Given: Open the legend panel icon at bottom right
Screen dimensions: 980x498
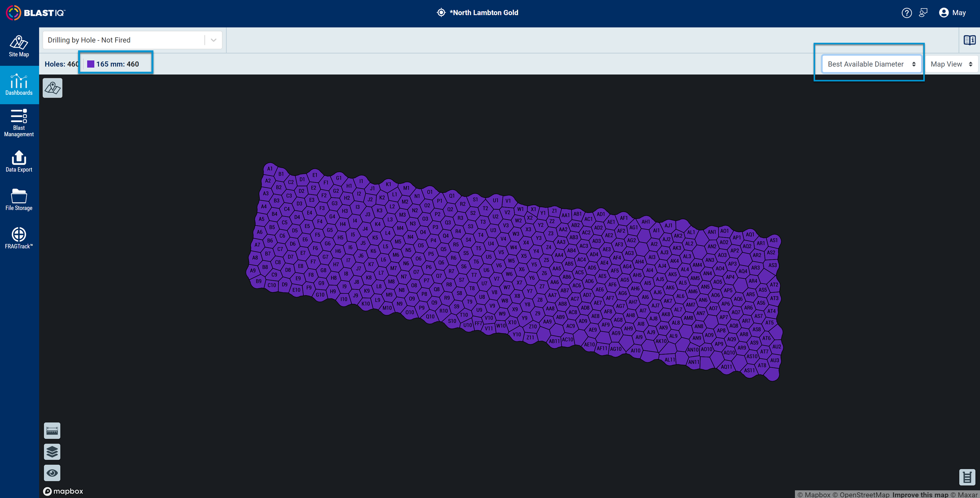Looking at the screenshot, I should (967, 477).
